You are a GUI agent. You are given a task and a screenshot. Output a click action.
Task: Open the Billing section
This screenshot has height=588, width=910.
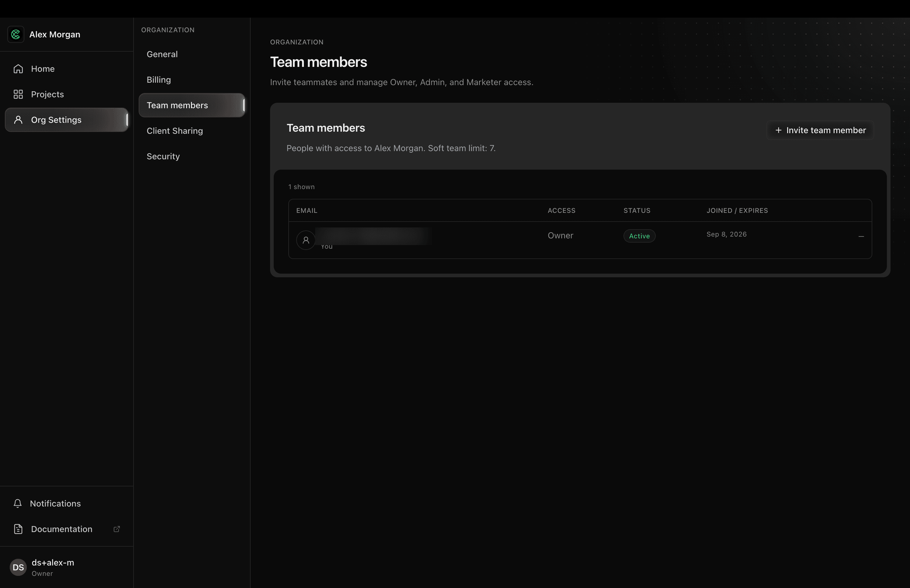[192, 80]
